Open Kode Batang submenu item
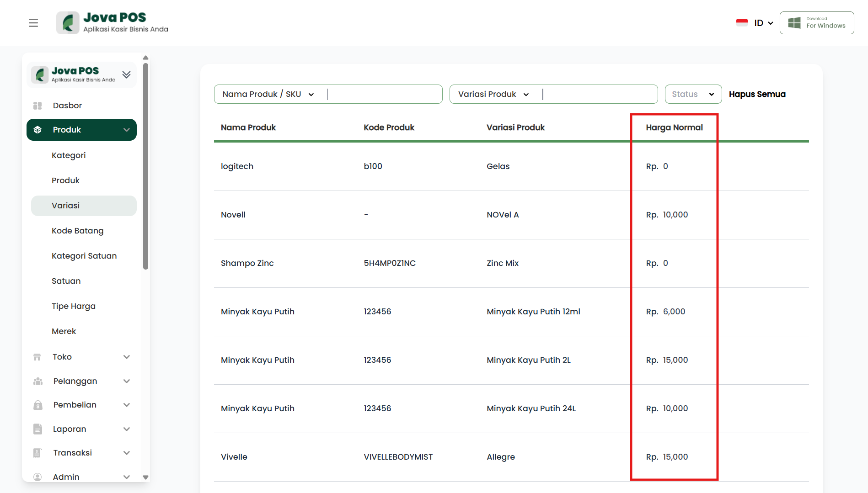 (78, 231)
